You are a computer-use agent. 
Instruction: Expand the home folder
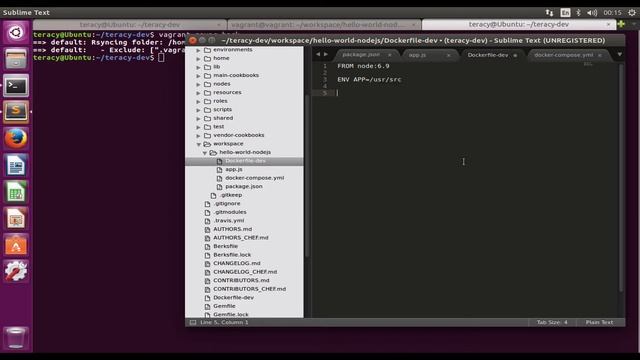click(198, 59)
